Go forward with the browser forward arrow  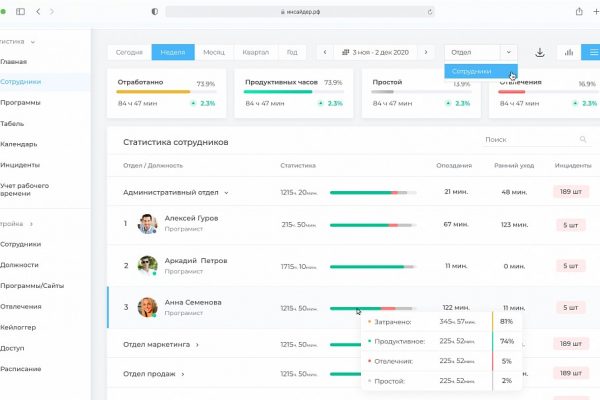point(51,11)
